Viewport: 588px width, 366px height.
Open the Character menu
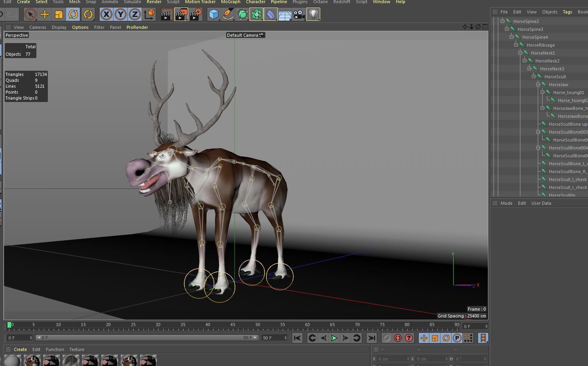255,2
